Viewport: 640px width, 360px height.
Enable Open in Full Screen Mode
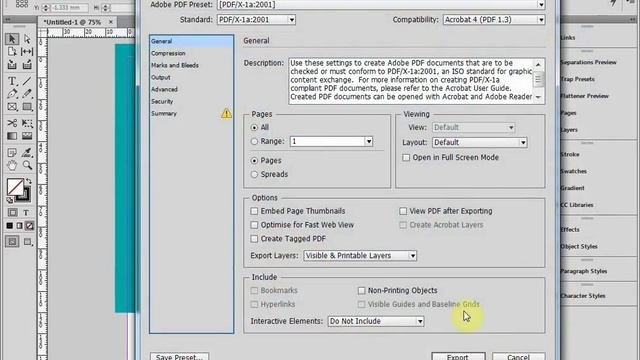coord(406,158)
